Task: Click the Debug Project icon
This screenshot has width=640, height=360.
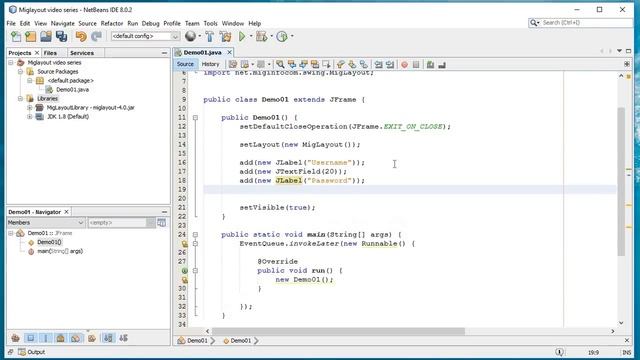Action: [x=261, y=36]
